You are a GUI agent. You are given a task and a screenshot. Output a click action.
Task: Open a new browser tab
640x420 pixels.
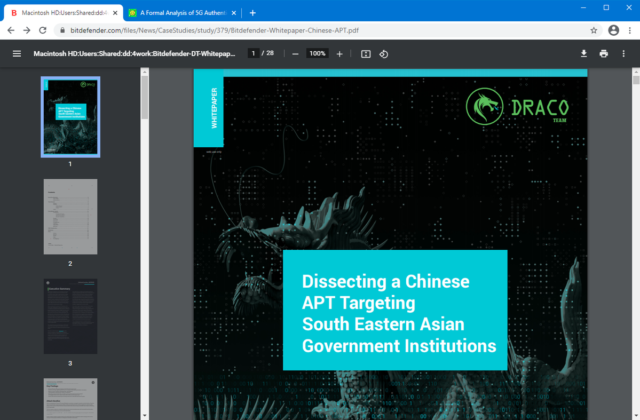click(x=253, y=13)
